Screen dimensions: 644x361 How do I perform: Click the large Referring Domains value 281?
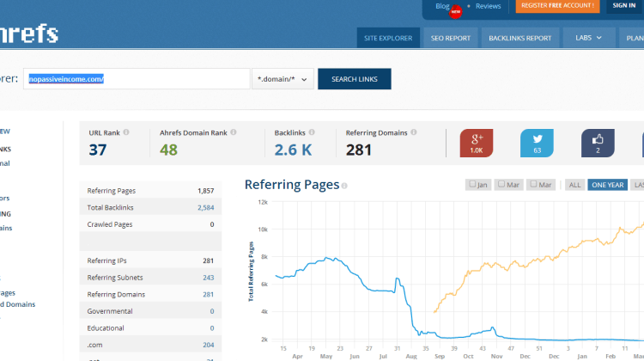(359, 150)
